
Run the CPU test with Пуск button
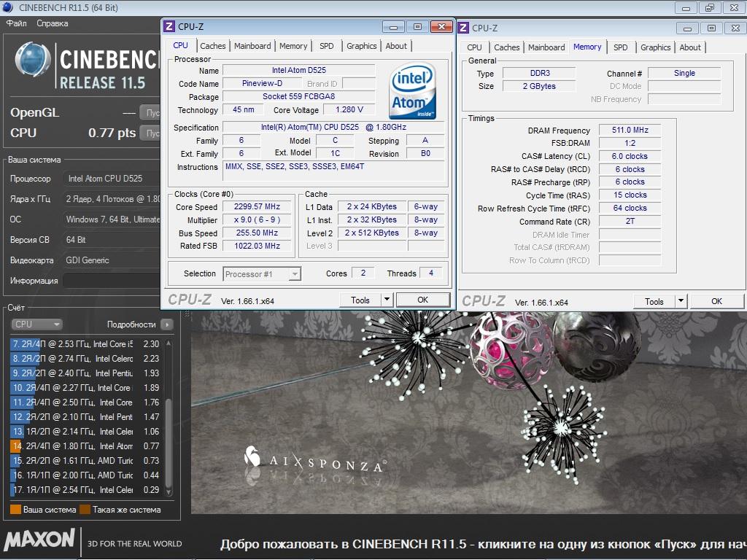click(x=150, y=133)
